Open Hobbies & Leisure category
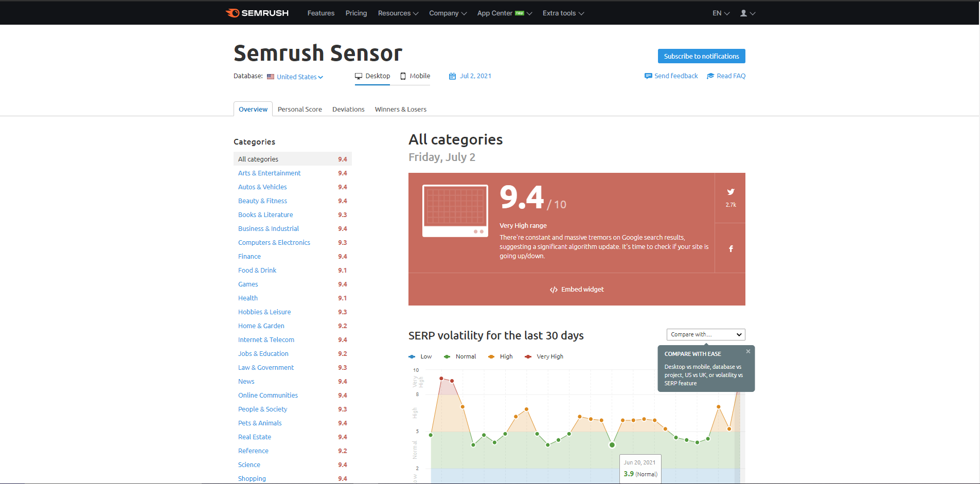Viewport: 980px width, 484px height. pyautogui.click(x=264, y=312)
